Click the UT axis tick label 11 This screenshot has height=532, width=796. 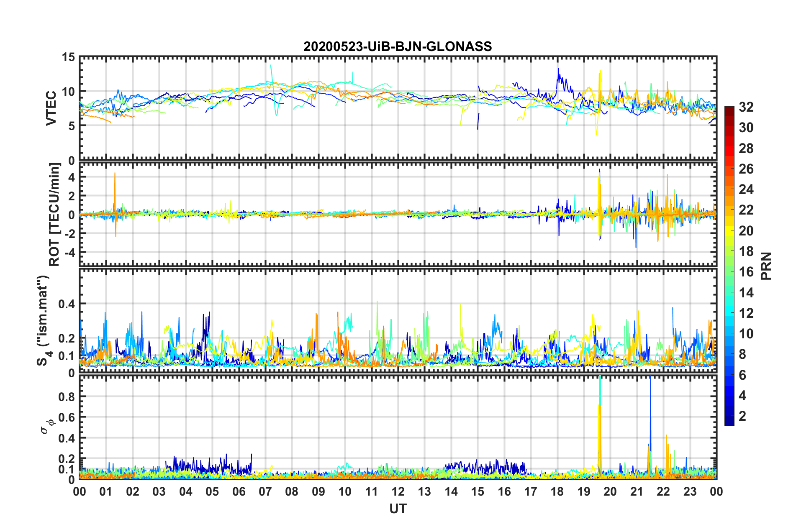coord(372,491)
